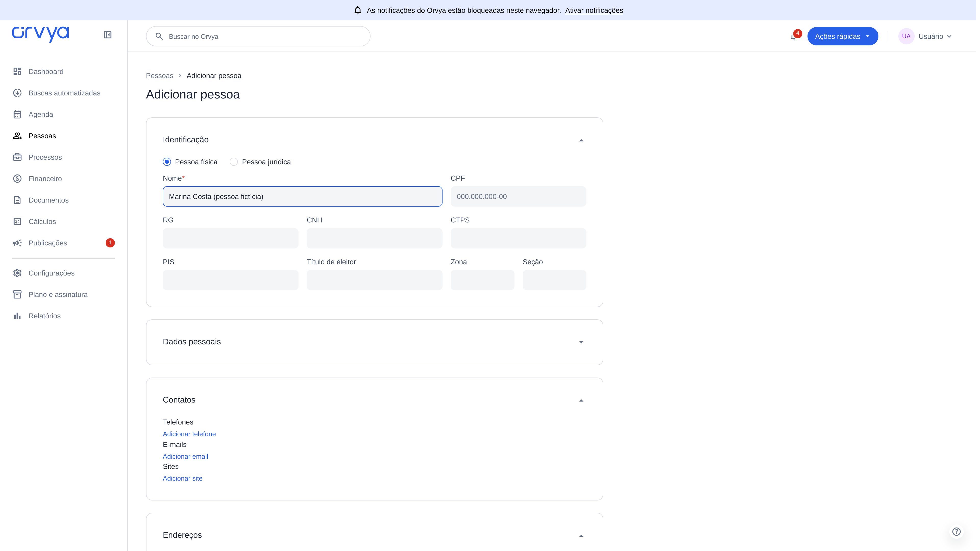Click the RG input field
The width and height of the screenshot is (980, 551).
coord(230,239)
